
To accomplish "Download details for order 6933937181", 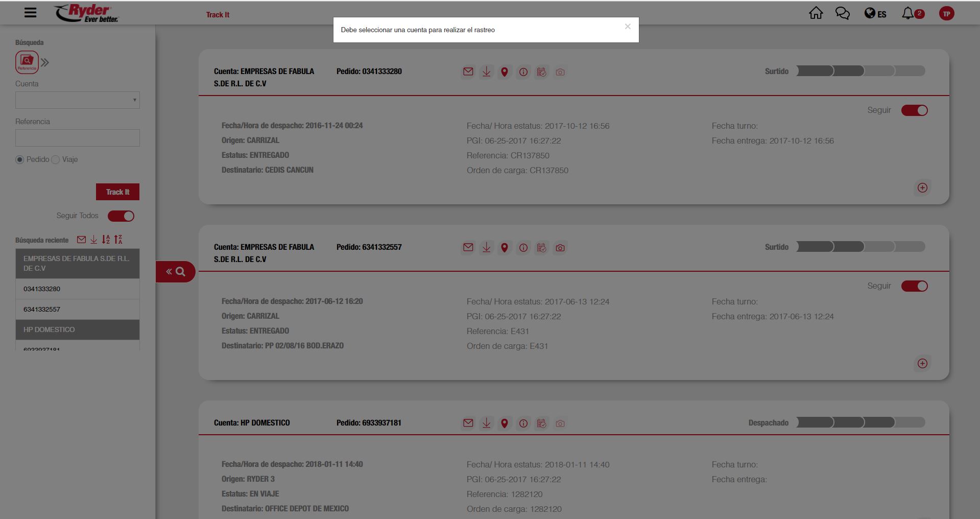I will coord(486,423).
